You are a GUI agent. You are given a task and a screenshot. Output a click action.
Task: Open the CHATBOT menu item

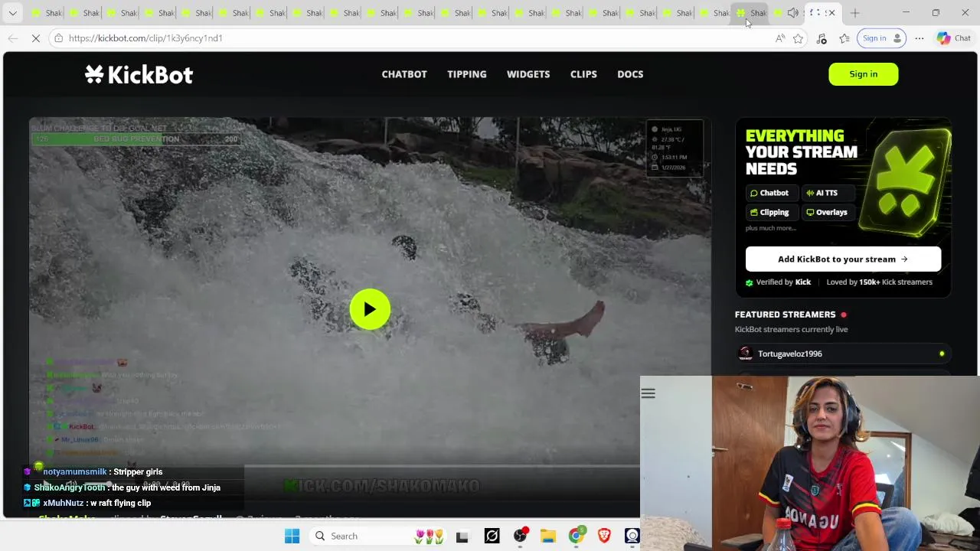(404, 74)
